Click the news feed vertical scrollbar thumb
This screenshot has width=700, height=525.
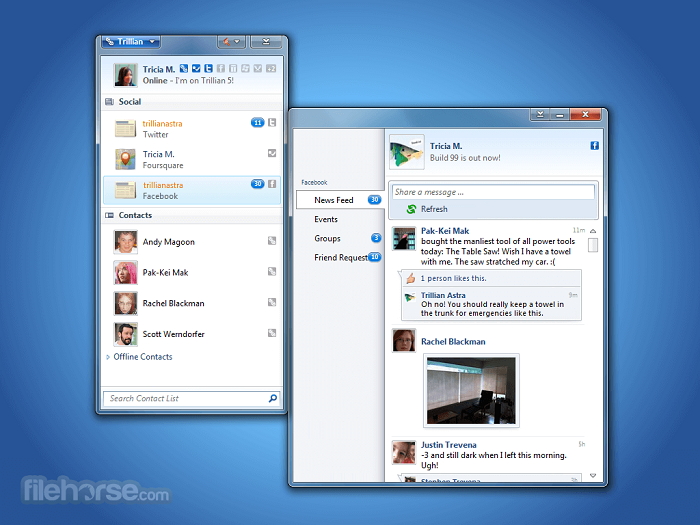(593, 245)
